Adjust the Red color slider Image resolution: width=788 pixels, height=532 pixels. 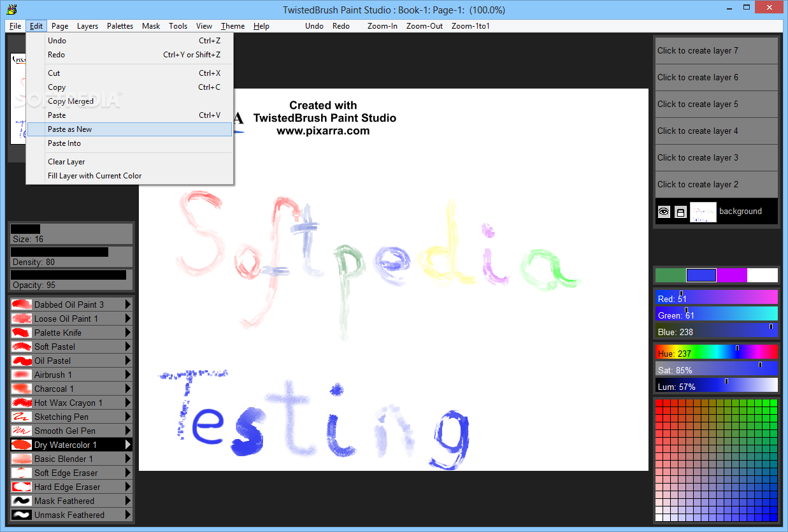(717, 298)
